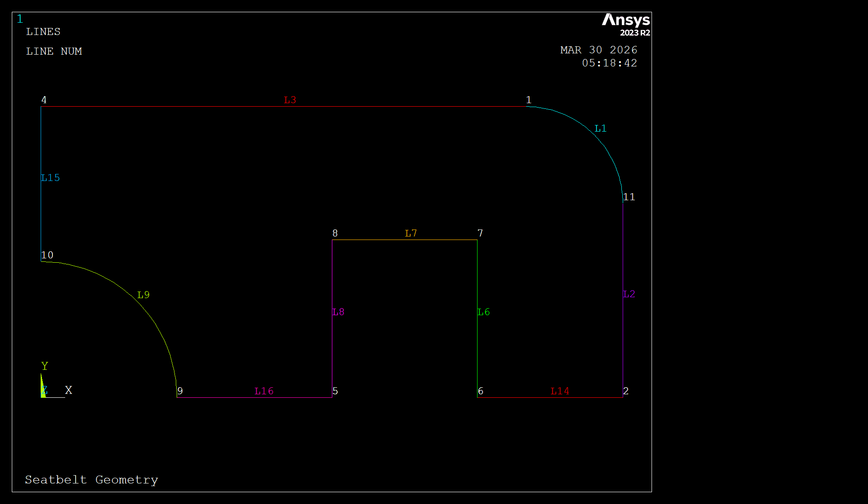Select keypoint number 10
Image resolution: width=868 pixels, height=504 pixels.
pos(47,255)
